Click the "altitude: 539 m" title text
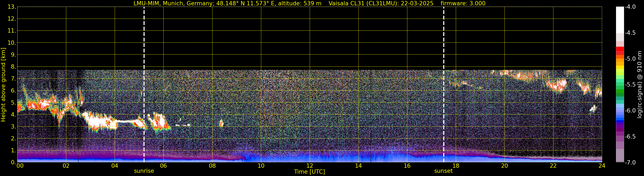This screenshot has width=644, height=176. tap(300, 3)
